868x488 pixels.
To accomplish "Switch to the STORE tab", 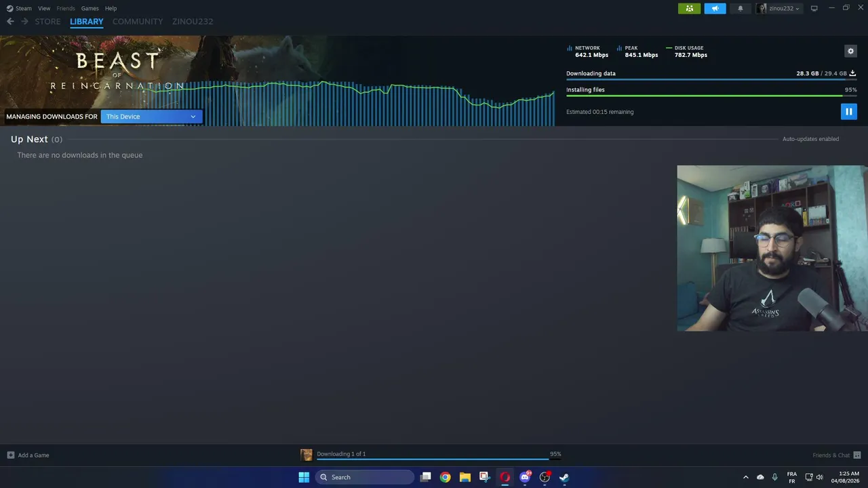I will [x=48, y=22].
